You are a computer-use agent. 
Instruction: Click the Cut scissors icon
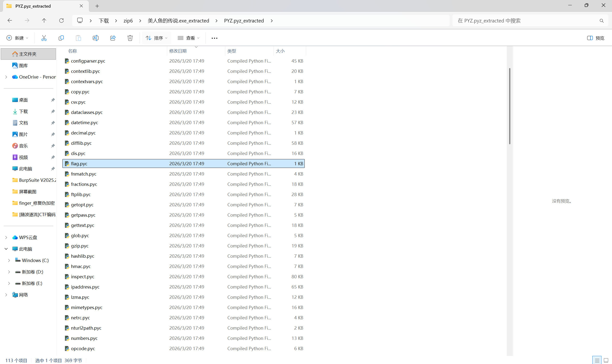(44, 38)
